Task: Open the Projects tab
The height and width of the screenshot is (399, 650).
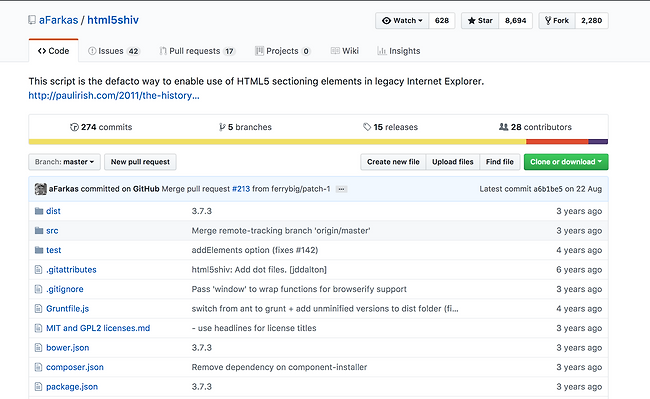Action: coord(282,51)
